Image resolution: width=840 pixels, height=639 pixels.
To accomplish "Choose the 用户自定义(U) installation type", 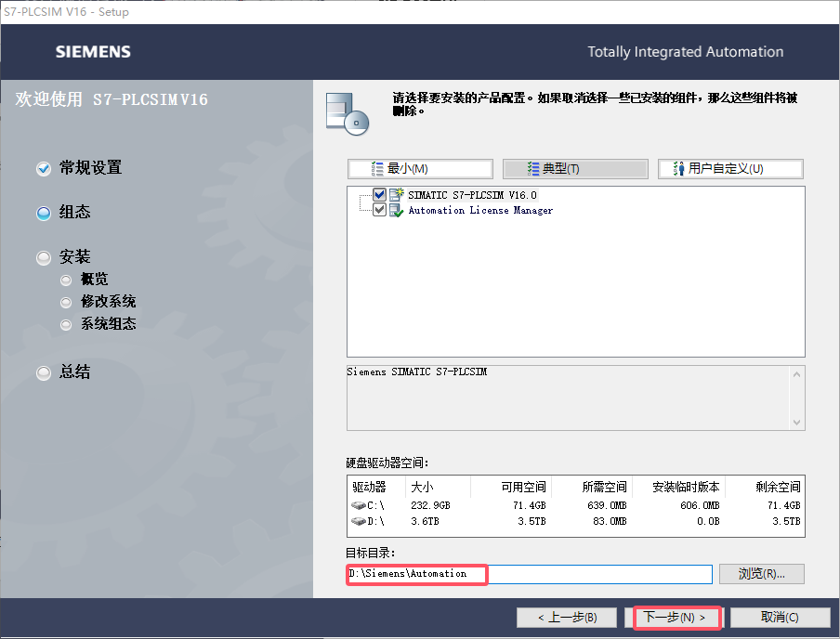I will [730, 169].
